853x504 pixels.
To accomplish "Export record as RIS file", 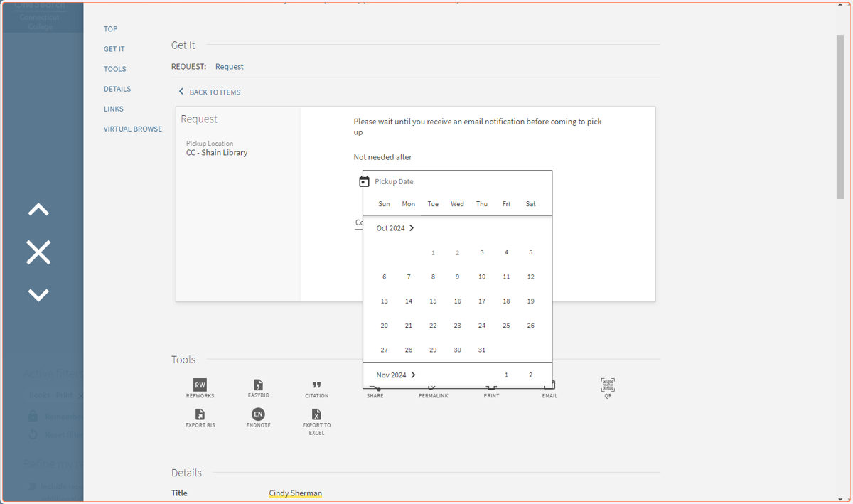I will point(200,418).
